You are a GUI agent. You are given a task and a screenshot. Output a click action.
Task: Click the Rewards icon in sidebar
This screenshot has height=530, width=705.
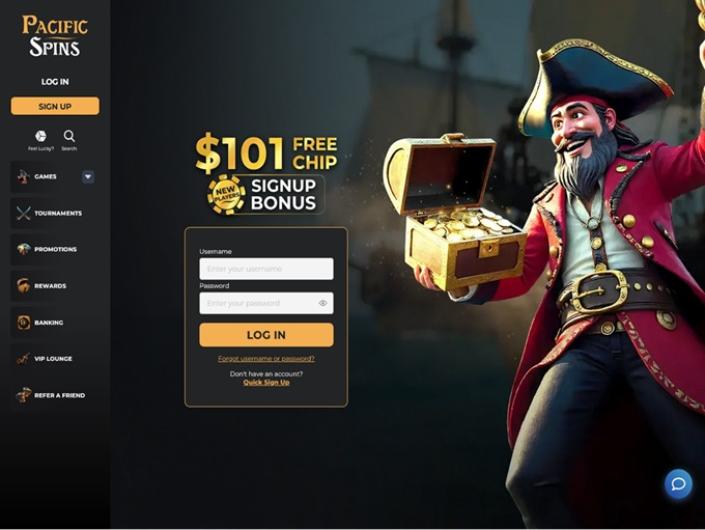[23, 285]
